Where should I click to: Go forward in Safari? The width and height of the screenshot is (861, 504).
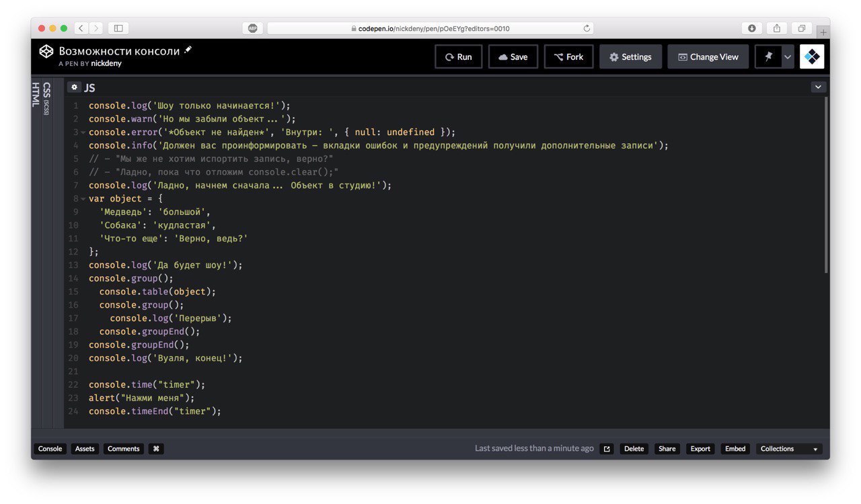pos(96,28)
